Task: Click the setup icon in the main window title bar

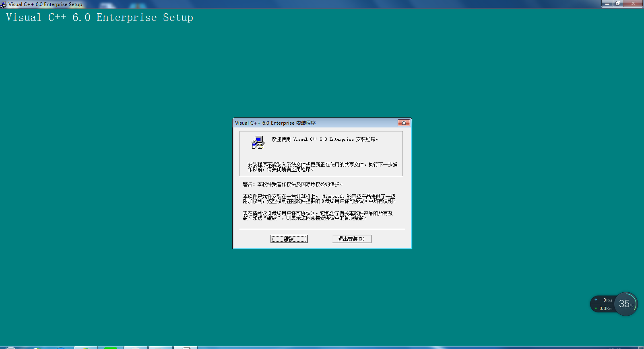Action: [4, 4]
